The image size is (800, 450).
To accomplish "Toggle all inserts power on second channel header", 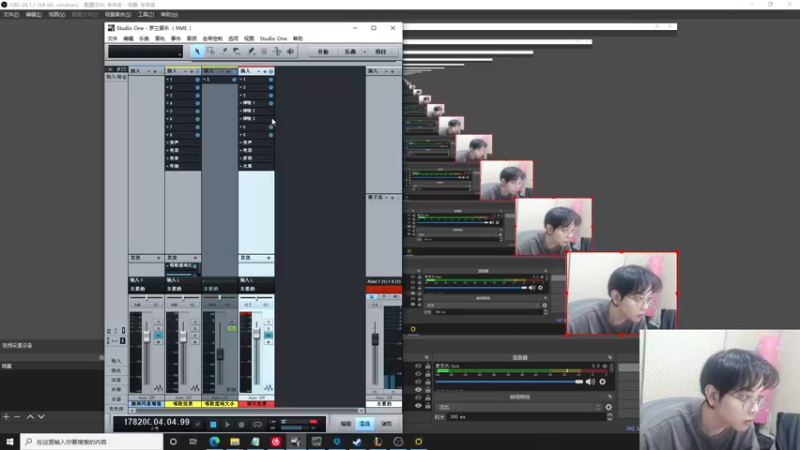I will [197, 71].
